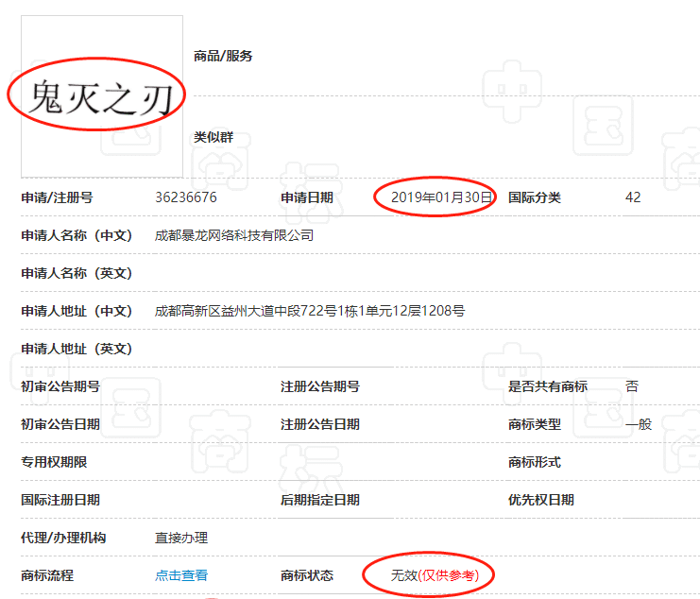Screen dimensions: 700x599
Task: Click the 申请日期 label
Action: (307, 197)
